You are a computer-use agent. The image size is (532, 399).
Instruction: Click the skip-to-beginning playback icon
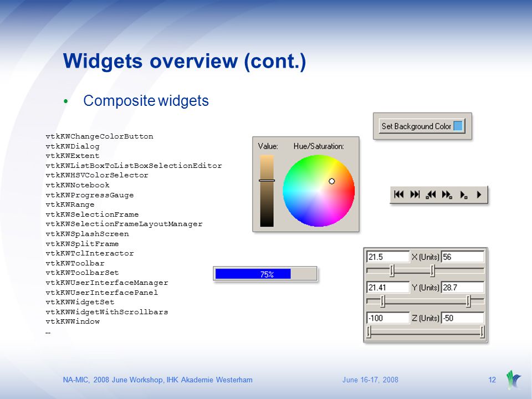[x=398, y=195]
